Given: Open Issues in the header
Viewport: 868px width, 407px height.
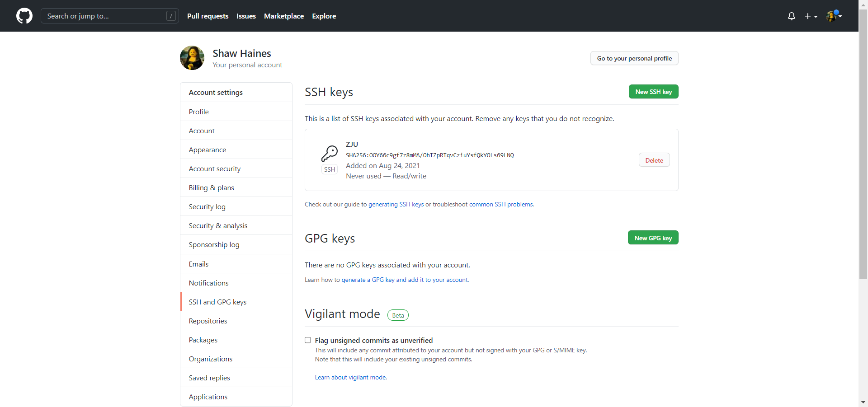Looking at the screenshot, I should pos(246,16).
